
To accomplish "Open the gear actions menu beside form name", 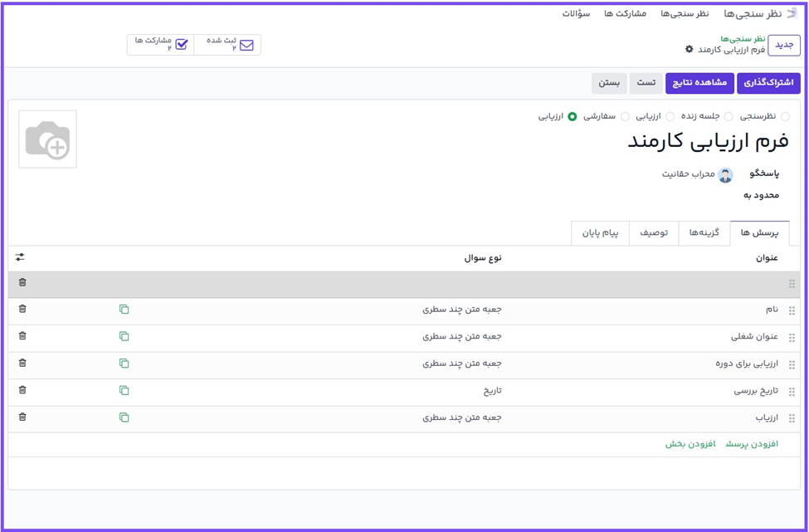I will [689, 50].
